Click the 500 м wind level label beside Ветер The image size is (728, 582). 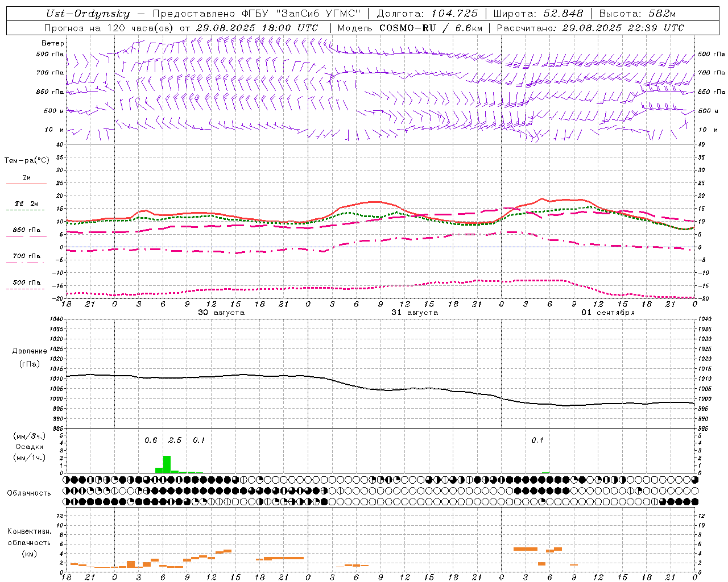click(54, 111)
